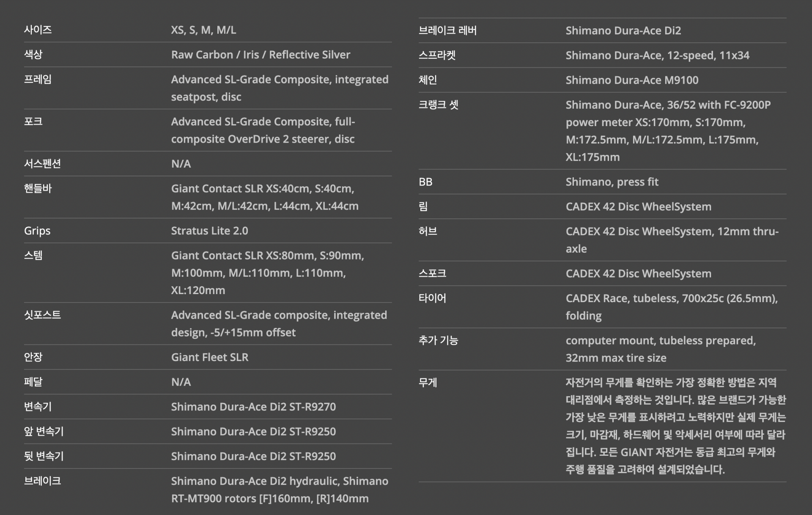Click the 타이어 CADEX Race tubeless text
This screenshot has height=515, width=812.
pyautogui.click(x=672, y=307)
